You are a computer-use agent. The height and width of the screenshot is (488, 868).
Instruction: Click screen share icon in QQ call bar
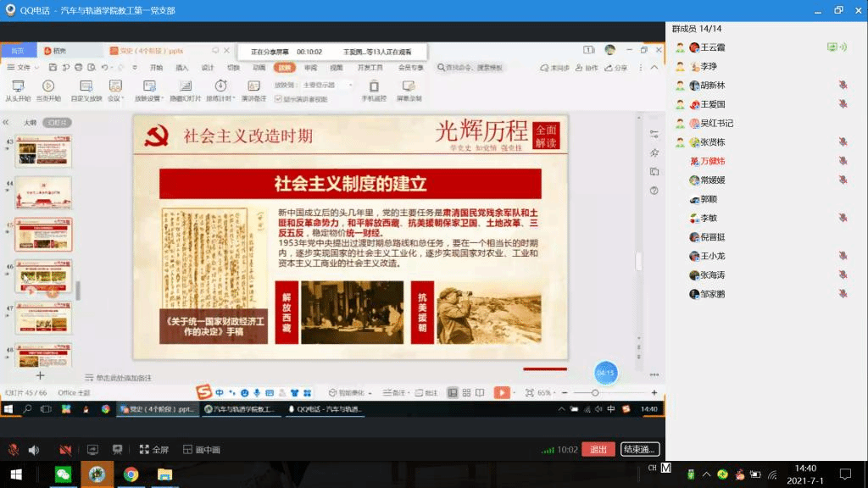pos(92,450)
